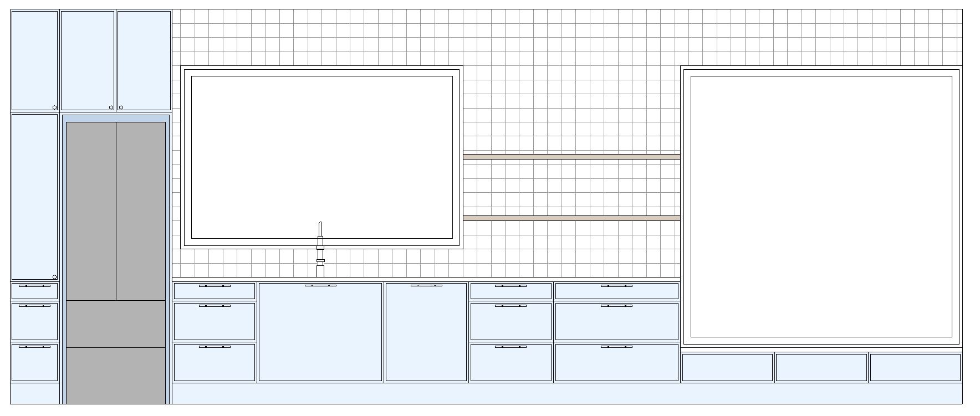The width and height of the screenshot is (980, 416).
Task: Select the right refrigerator door
Action: [x=141, y=211]
